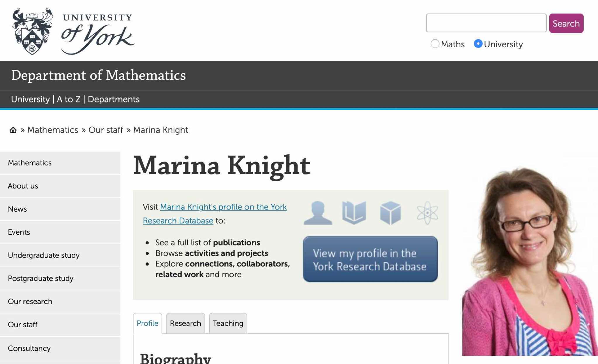Click the cube projects icon

coord(391,213)
